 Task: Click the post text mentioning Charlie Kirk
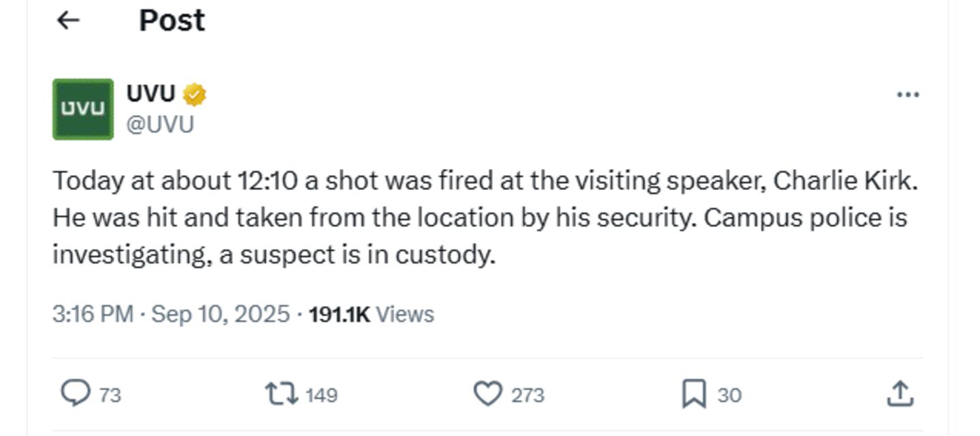(x=485, y=217)
